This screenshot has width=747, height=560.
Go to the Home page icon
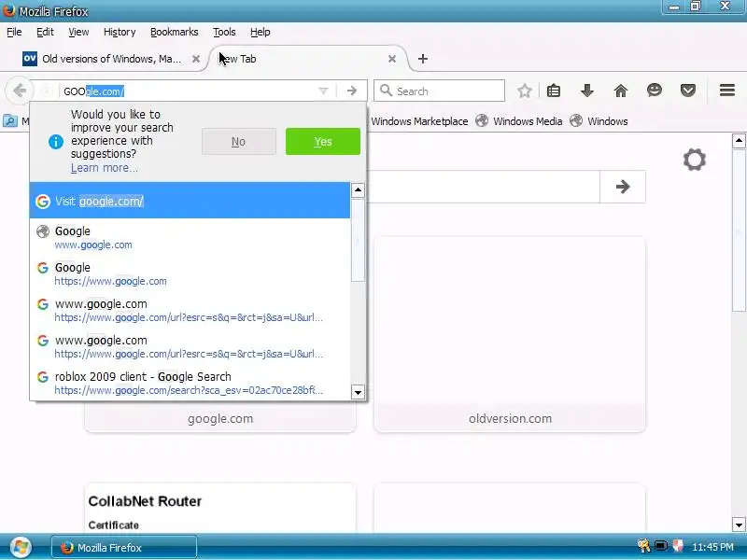click(x=621, y=91)
